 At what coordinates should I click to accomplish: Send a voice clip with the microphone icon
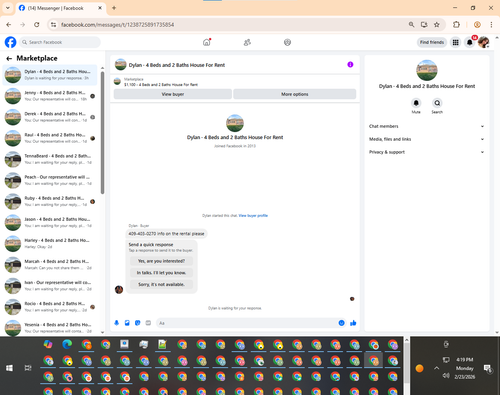(117, 323)
